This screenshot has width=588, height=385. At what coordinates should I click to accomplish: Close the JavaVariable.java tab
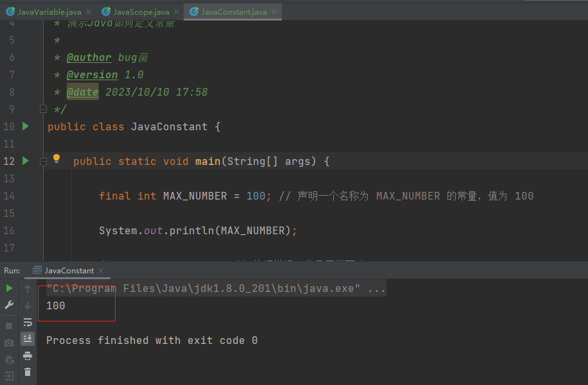click(89, 12)
